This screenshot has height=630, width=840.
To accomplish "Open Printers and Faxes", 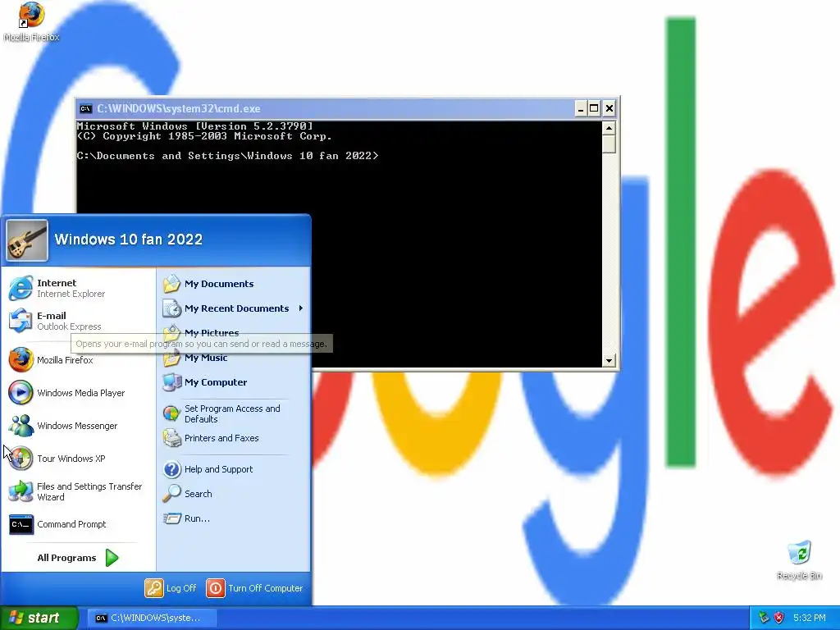I will tap(234, 438).
